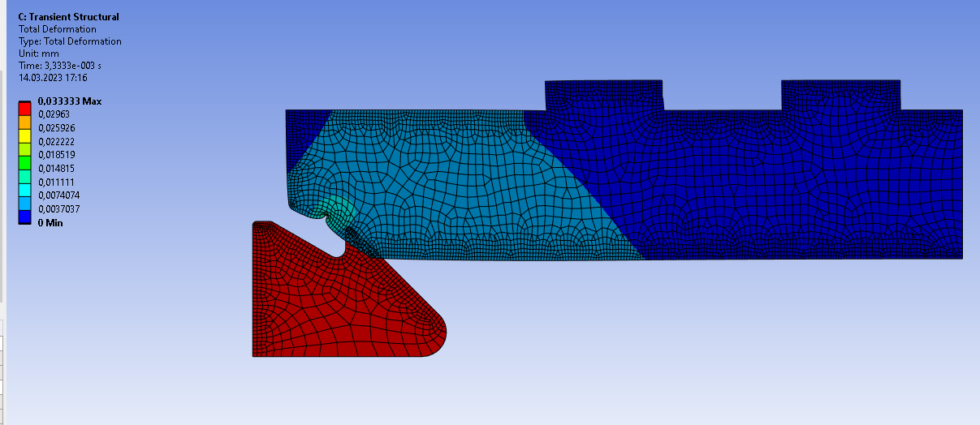Image resolution: width=980 pixels, height=425 pixels.
Task: Click the '0 Min' legend label
Action: click(50, 222)
